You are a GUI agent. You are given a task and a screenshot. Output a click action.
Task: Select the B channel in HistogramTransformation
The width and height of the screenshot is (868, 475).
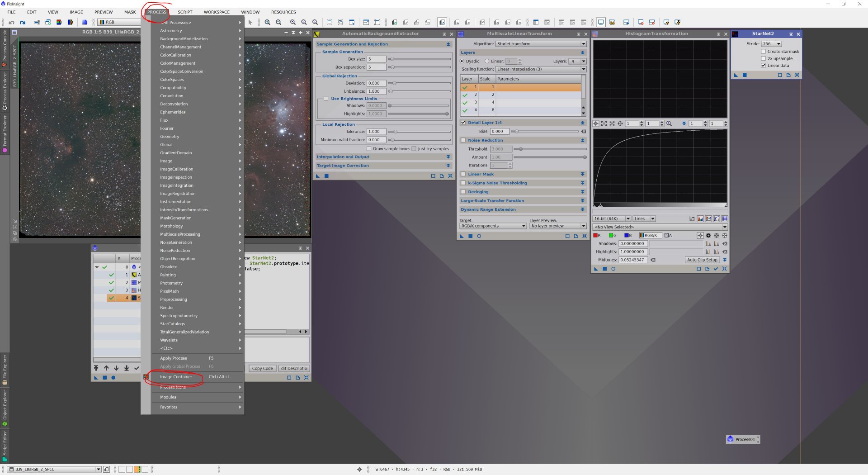(x=628, y=235)
